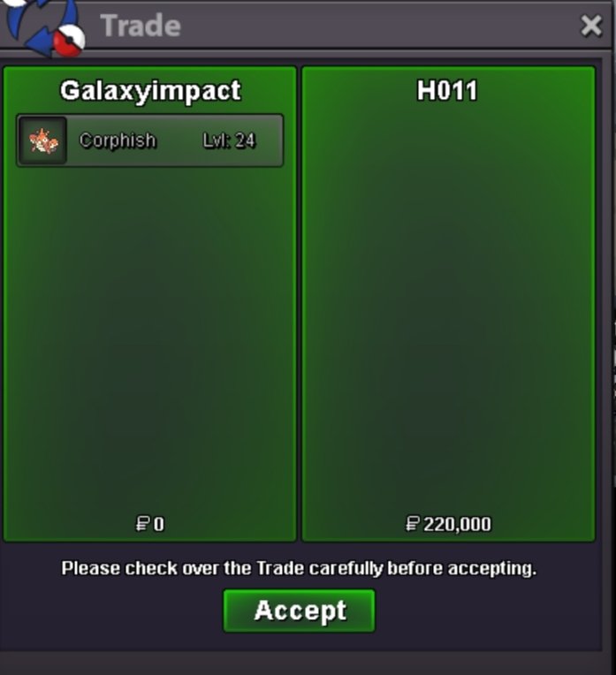Click the red Pokeball in the Trade logo
The width and height of the screenshot is (616, 675).
coord(69,42)
